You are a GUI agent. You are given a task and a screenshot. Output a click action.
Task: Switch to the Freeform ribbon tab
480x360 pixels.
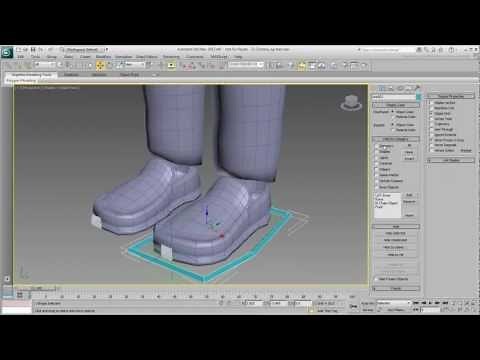71,75
